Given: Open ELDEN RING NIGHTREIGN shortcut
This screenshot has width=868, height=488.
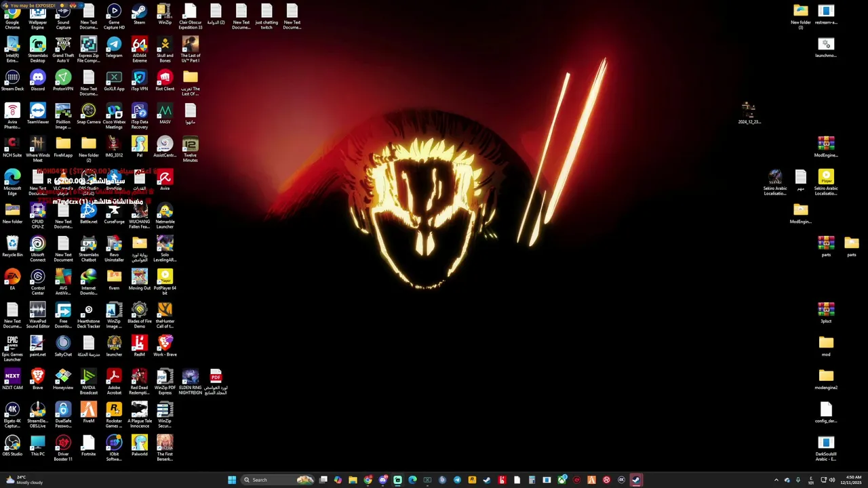Looking at the screenshot, I should pyautogui.click(x=191, y=382).
